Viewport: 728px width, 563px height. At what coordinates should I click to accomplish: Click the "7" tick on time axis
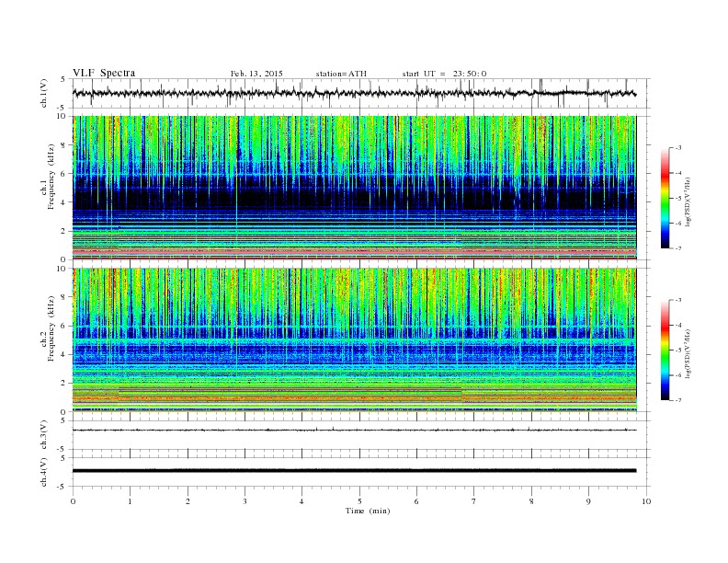(474, 501)
